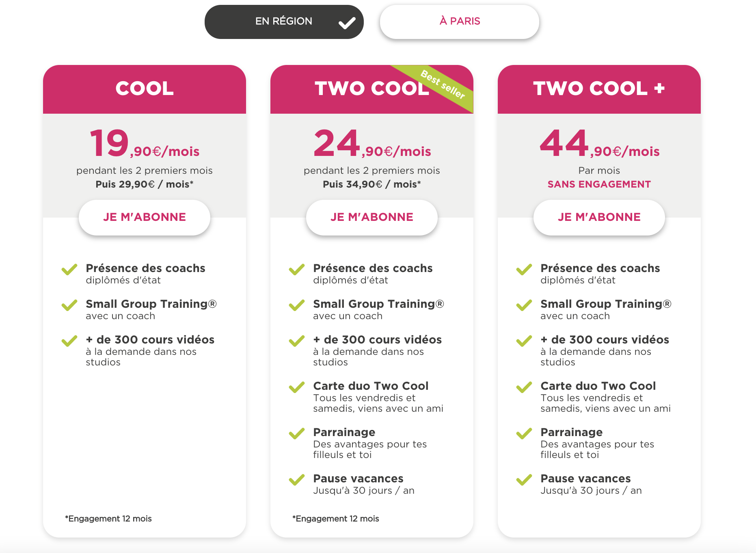Click the 19,90€/mois price text
756x553 pixels.
(x=145, y=143)
